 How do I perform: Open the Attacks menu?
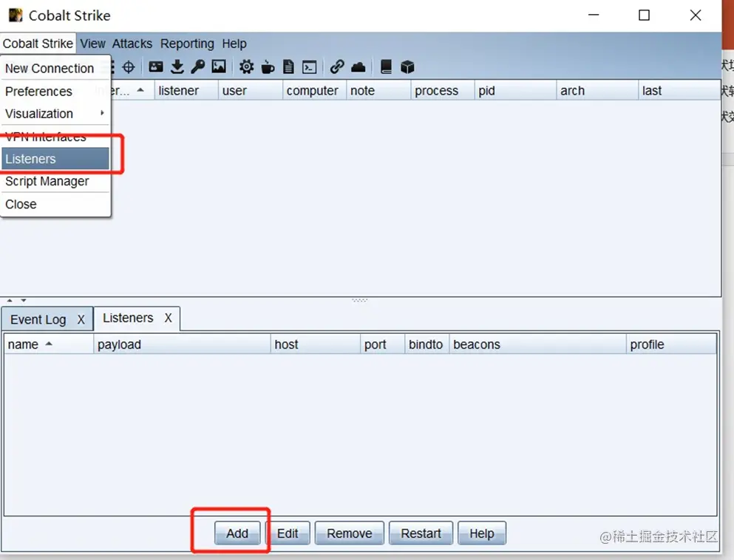coord(132,44)
